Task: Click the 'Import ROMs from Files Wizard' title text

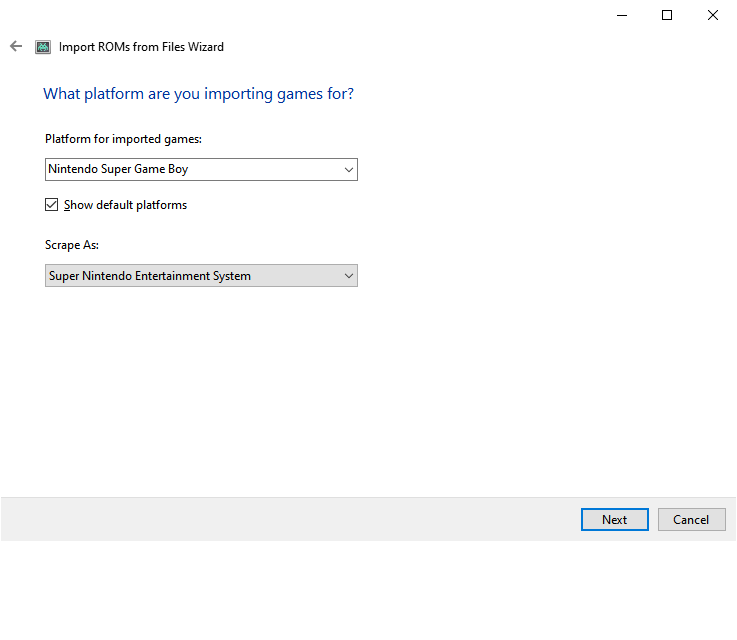Action: [x=141, y=47]
